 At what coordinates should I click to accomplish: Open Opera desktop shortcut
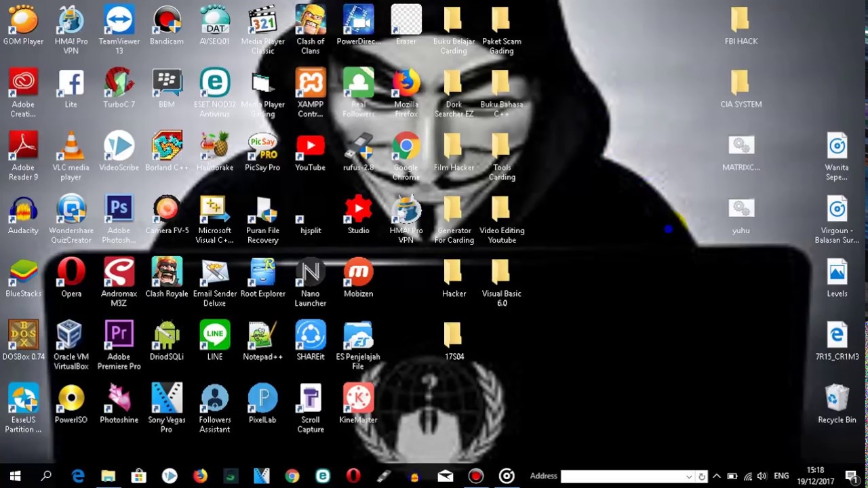click(x=71, y=277)
